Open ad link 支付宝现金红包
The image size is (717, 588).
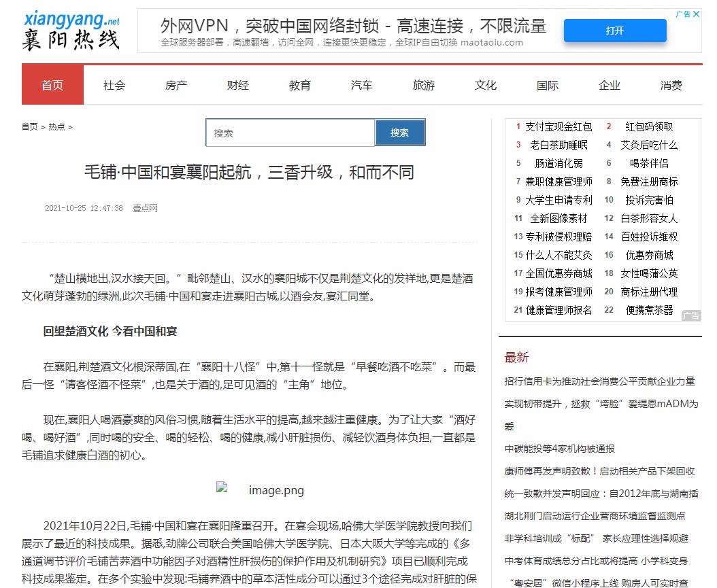point(558,126)
